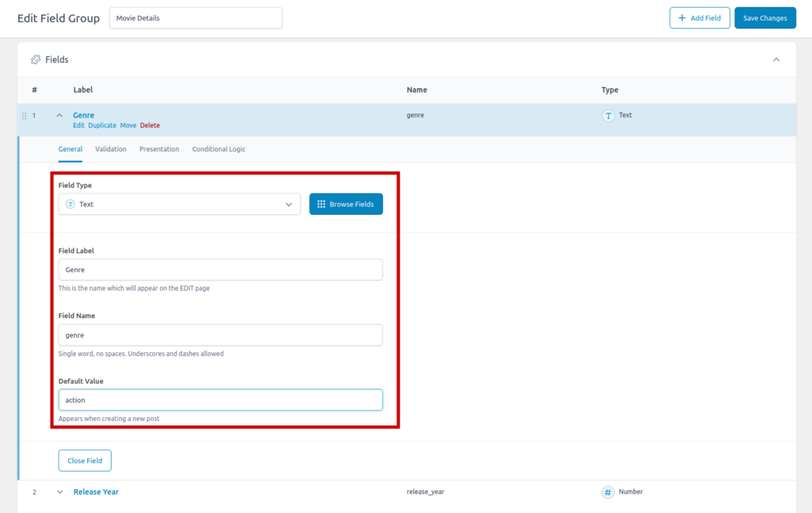The height and width of the screenshot is (513, 812).
Task: Switch to the Conditional Logic tab
Action: tap(220, 148)
